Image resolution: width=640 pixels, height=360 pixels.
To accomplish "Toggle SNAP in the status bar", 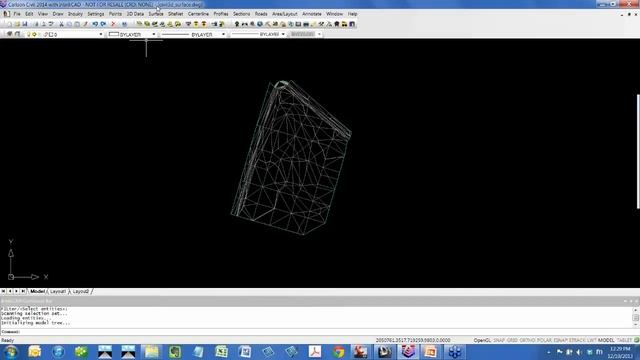I will pyautogui.click(x=499, y=340).
